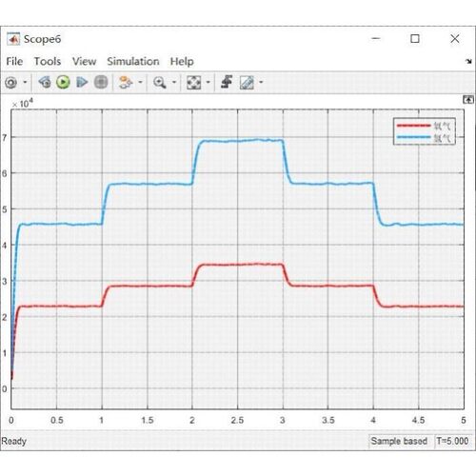This screenshot has width=476, height=476.
Task: Click the Scope6 window title text
Action: pyautogui.click(x=42, y=39)
